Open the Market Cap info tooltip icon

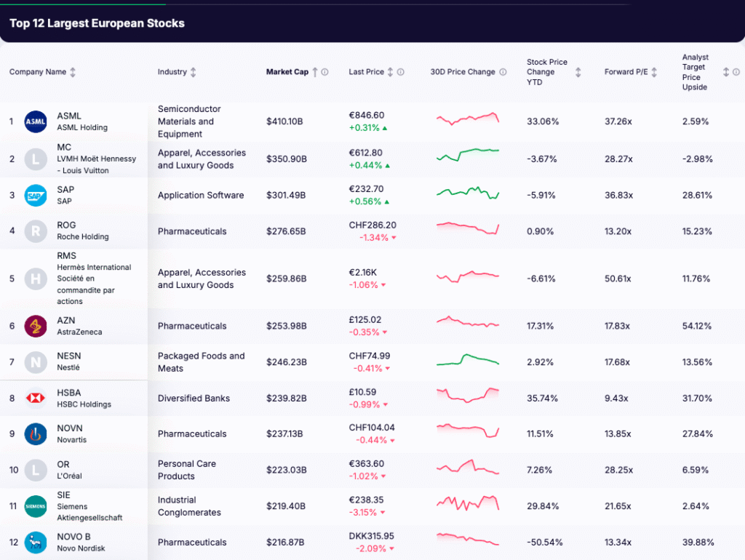[x=325, y=72]
